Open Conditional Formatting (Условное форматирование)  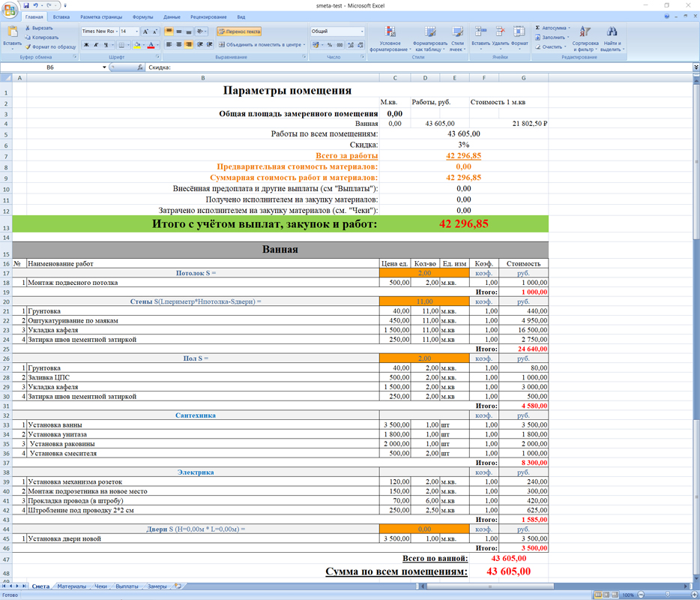pos(390,39)
